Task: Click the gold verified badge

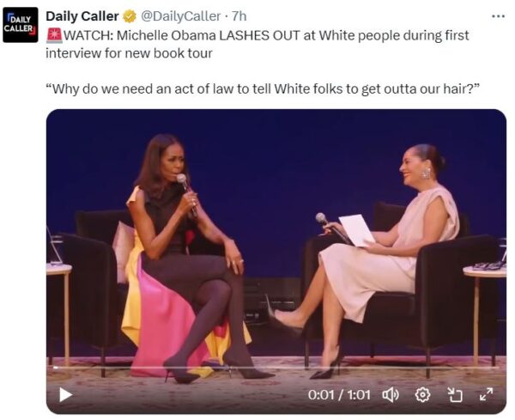Action: point(130,16)
